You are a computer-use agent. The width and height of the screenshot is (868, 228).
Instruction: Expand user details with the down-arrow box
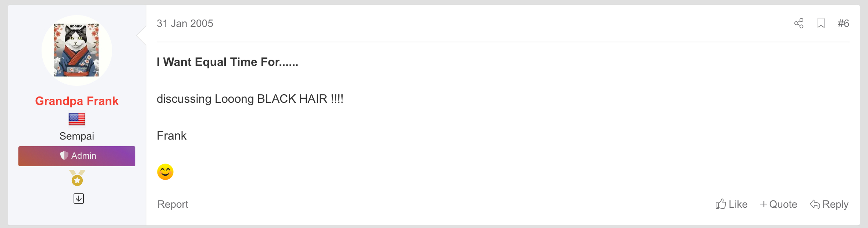pos(79,199)
